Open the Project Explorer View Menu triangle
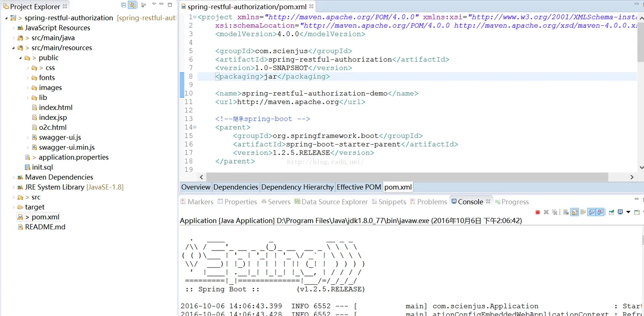The height and width of the screenshot is (316, 644). point(154,5)
